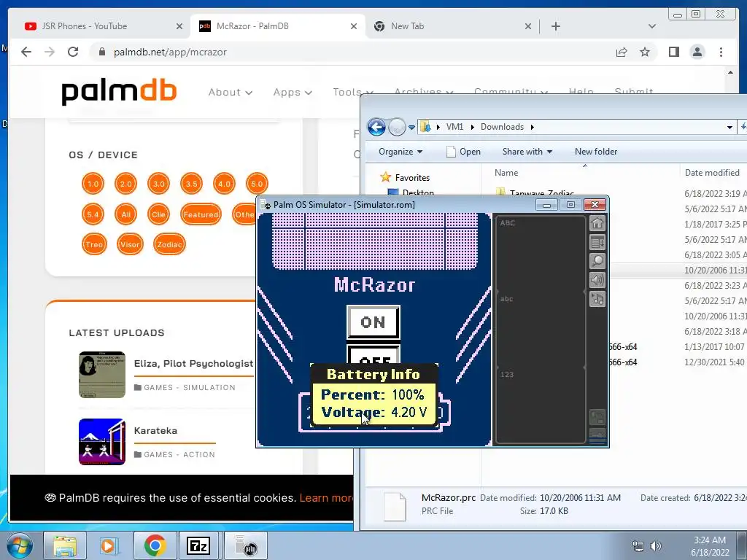Image resolution: width=747 pixels, height=560 pixels.
Task: Switch to JSR Phones - YouTube tab
Action: point(98,26)
